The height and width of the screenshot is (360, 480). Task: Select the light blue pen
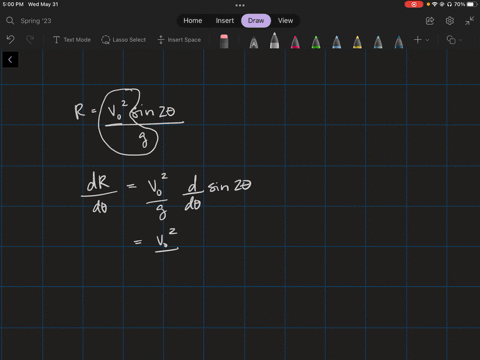tap(337, 42)
